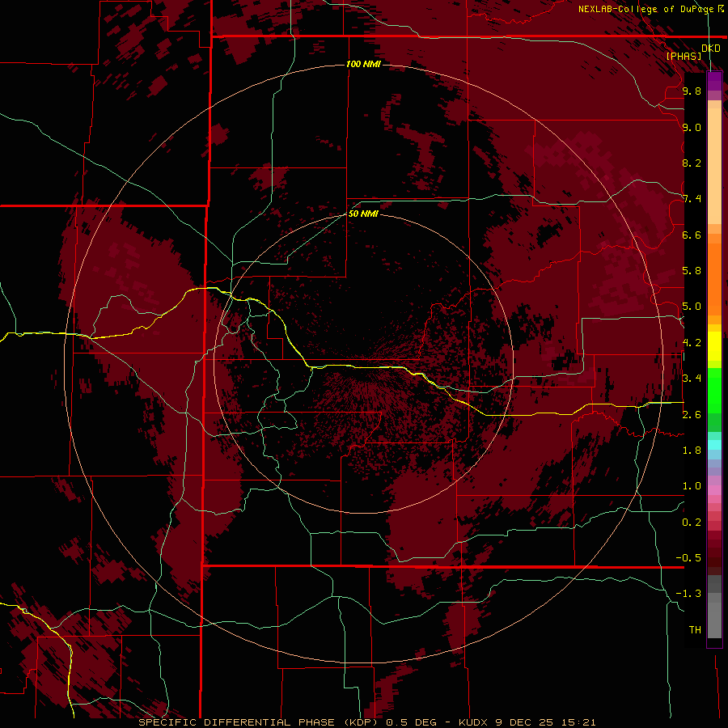
Task: Click the purple top segment of color bar
Action: (x=714, y=81)
